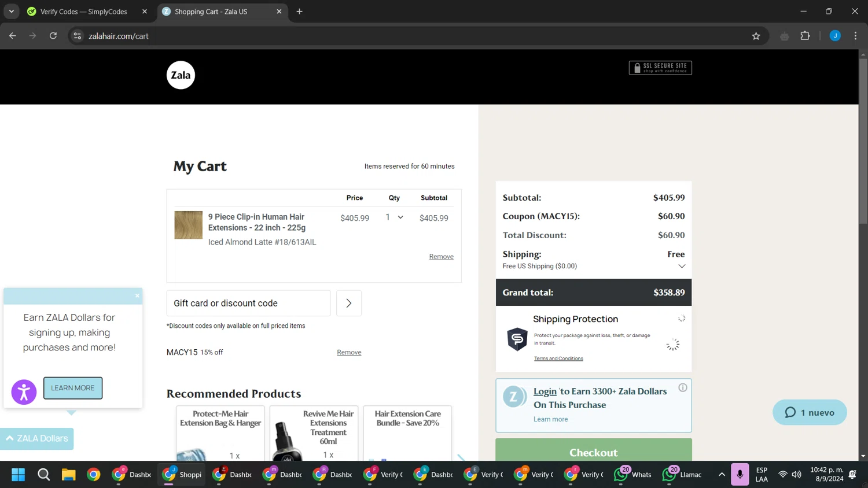868x488 pixels.
Task: Open the accessibility widget icon
Action: [x=24, y=392]
